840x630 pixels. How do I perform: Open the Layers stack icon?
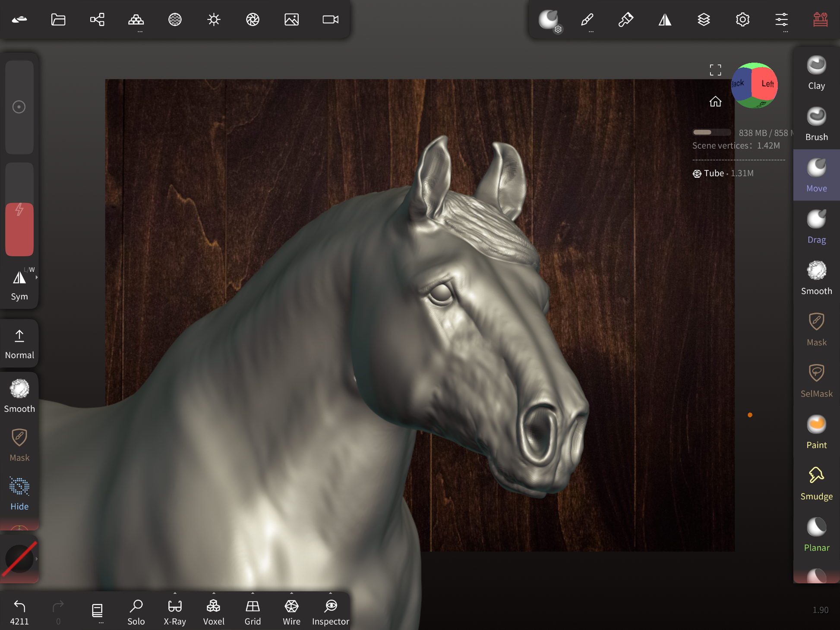click(704, 19)
